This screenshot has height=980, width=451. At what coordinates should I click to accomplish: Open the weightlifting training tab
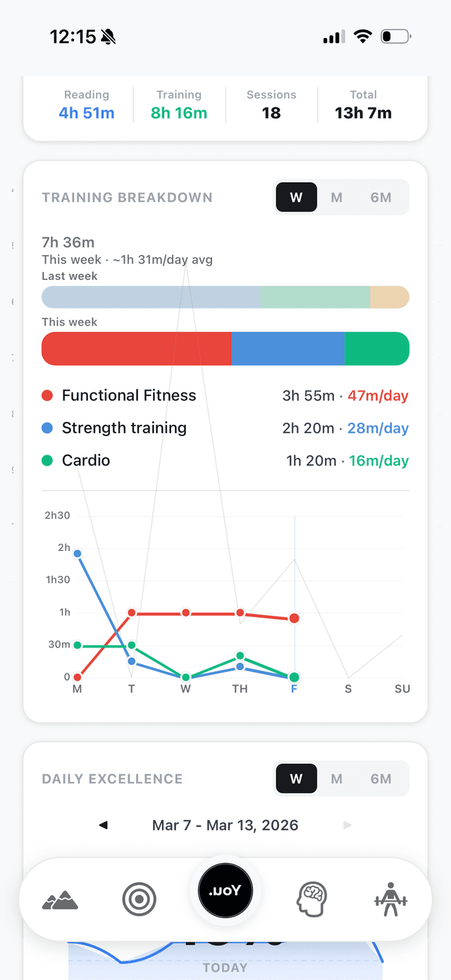pos(393,899)
